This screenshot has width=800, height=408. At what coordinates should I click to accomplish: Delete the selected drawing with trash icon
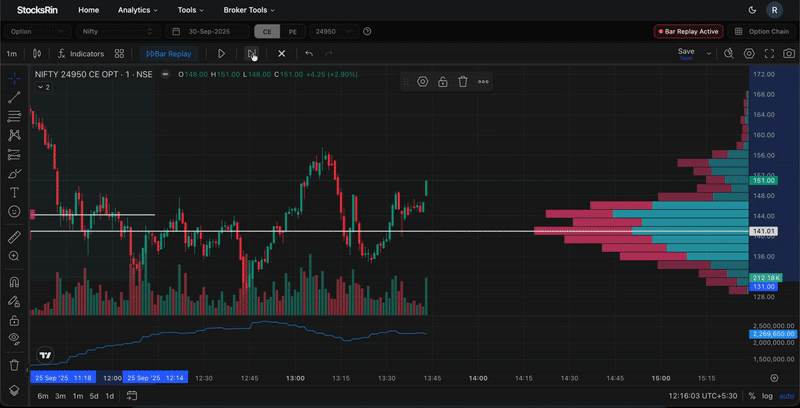[x=463, y=82]
